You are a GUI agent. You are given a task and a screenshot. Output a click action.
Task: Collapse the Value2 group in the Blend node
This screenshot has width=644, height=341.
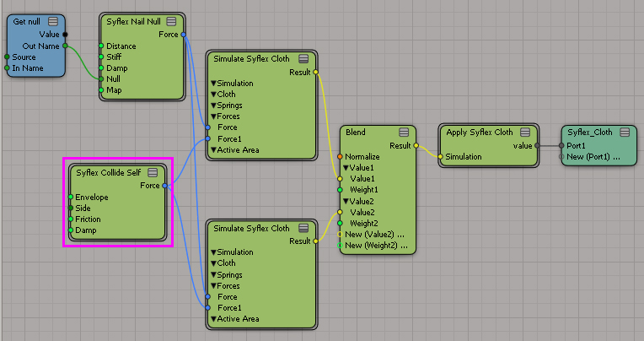[x=346, y=202]
